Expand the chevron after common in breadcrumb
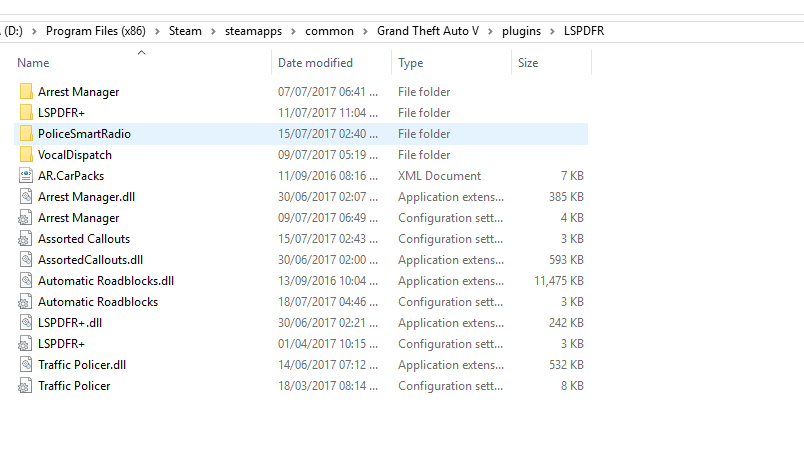The width and height of the screenshot is (804, 454). pos(365,31)
